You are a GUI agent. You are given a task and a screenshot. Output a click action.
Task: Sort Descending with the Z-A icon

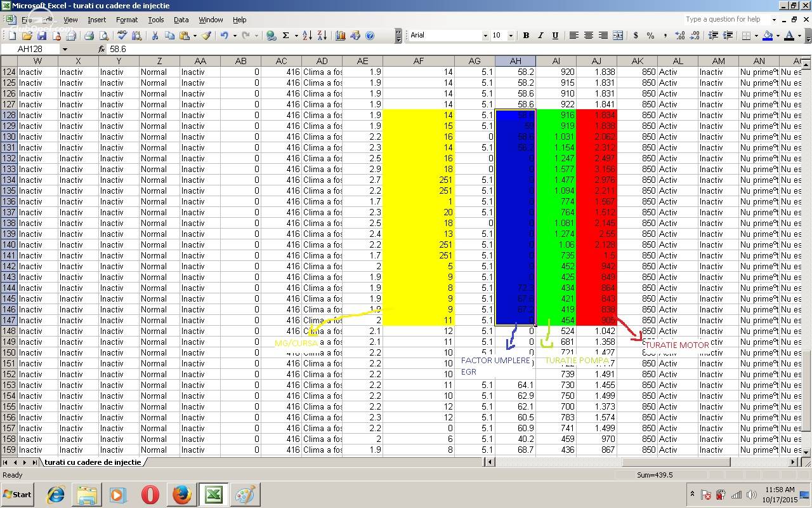(x=322, y=36)
